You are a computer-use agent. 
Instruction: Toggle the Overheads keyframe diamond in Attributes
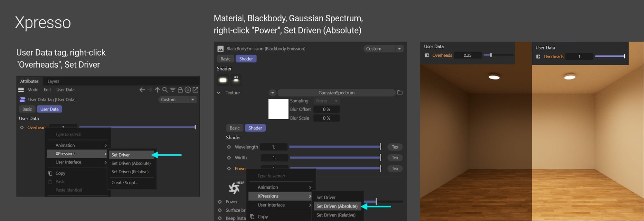tap(22, 128)
